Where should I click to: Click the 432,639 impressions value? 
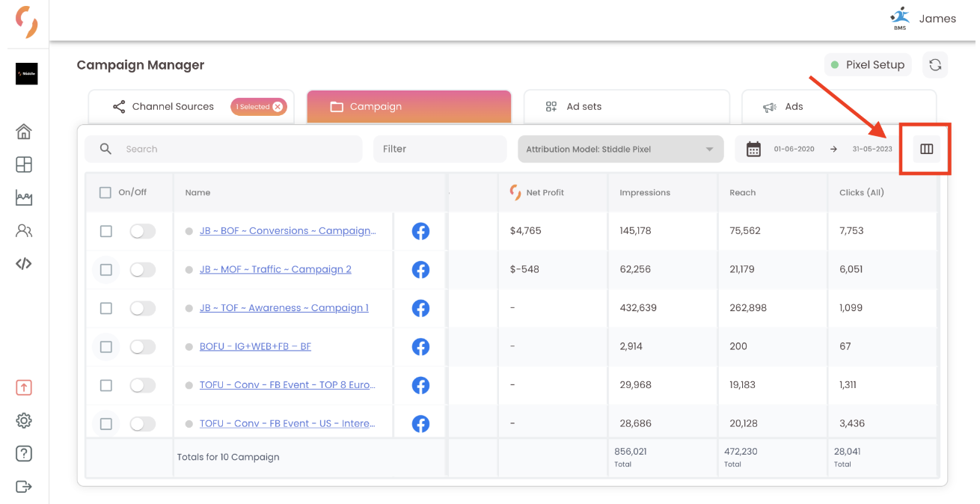pos(638,308)
